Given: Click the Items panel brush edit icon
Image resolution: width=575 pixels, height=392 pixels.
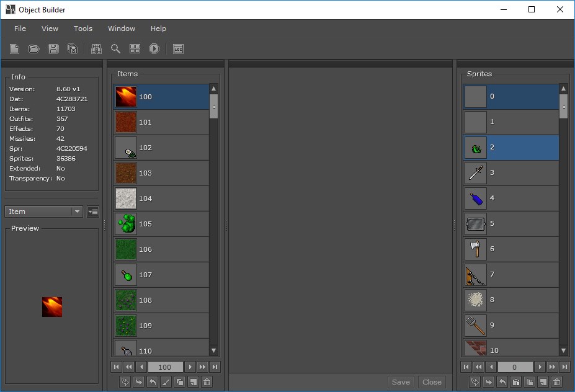Looking at the screenshot, I should point(166,382).
